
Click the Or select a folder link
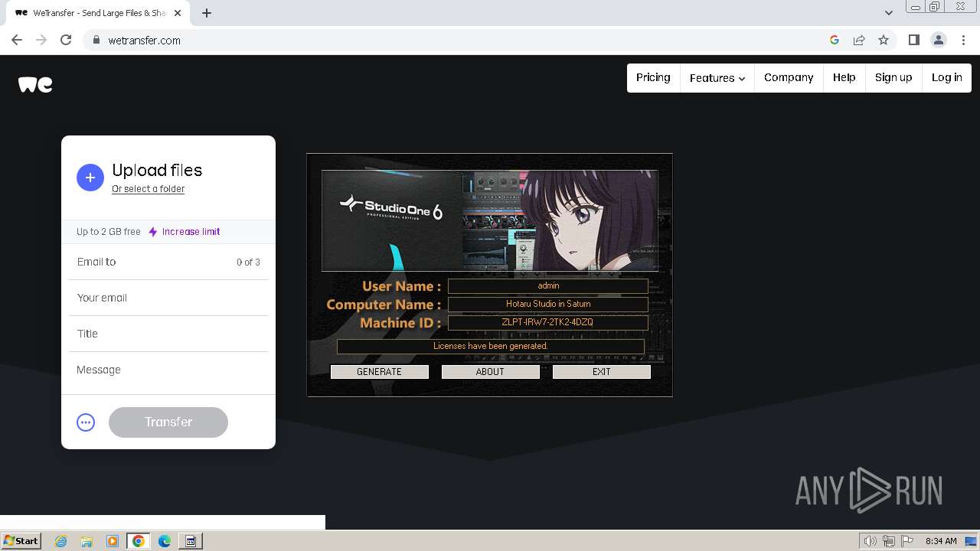coord(148,189)
